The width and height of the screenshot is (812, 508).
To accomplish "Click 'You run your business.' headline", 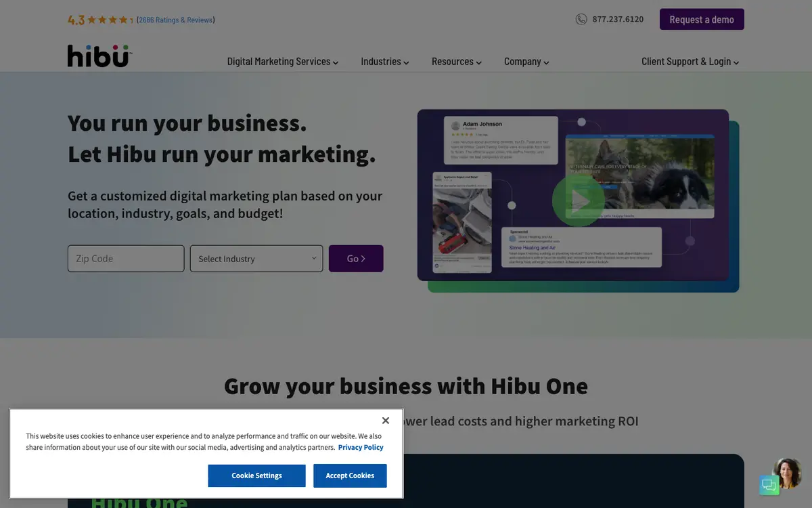I will pos(187,123).
